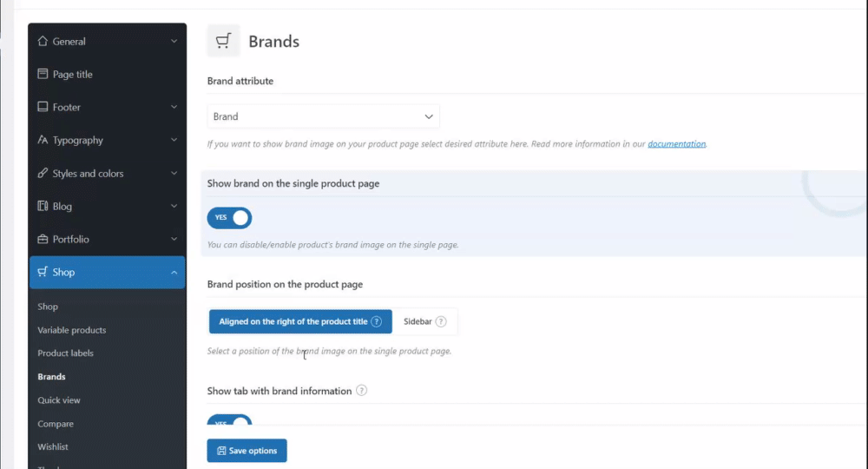Open Variable products in Shop submenu
868x469 pixels.
coord(71,330)
